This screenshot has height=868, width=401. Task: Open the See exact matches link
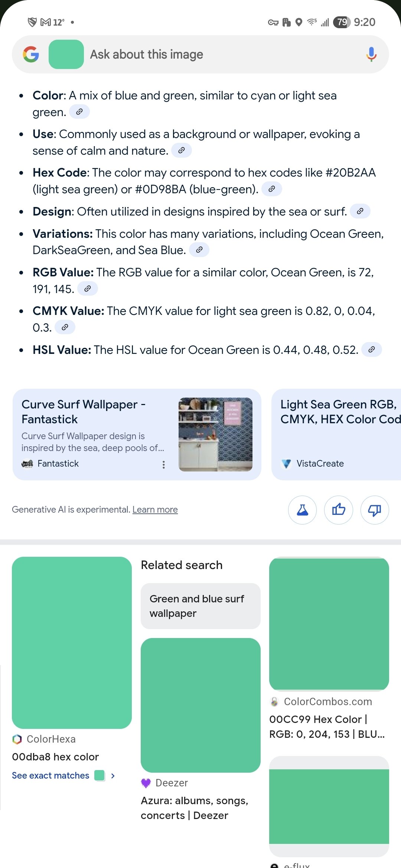point(50,776)
